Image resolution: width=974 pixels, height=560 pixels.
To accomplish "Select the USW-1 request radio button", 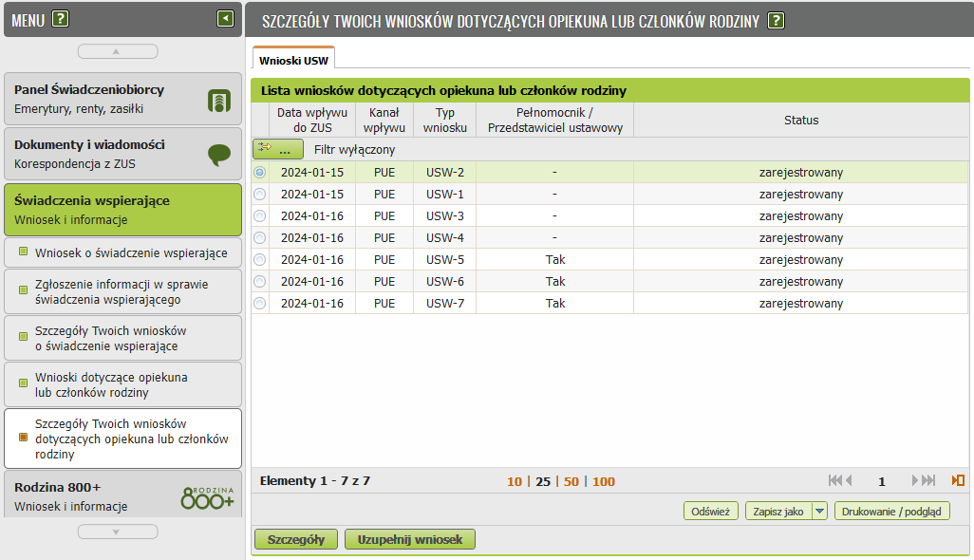I will pyautogui.click(x=260, y=195).
